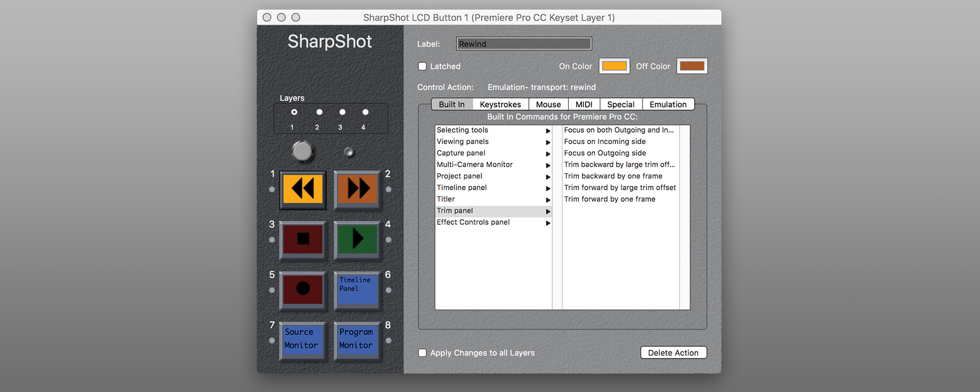Viewport: 980px width, 392px height.
Task: Switch to the Keystrokes tab
Action: pyautogui.click(x=500, y=105)
